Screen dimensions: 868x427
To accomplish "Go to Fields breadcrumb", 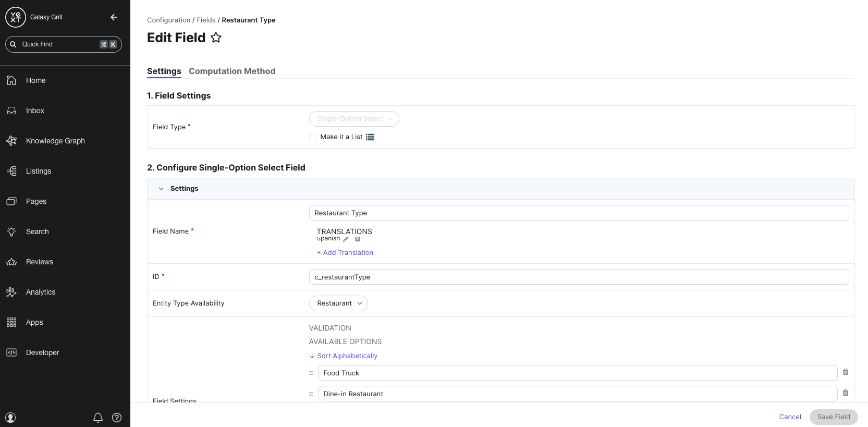I will click(206, 20).
